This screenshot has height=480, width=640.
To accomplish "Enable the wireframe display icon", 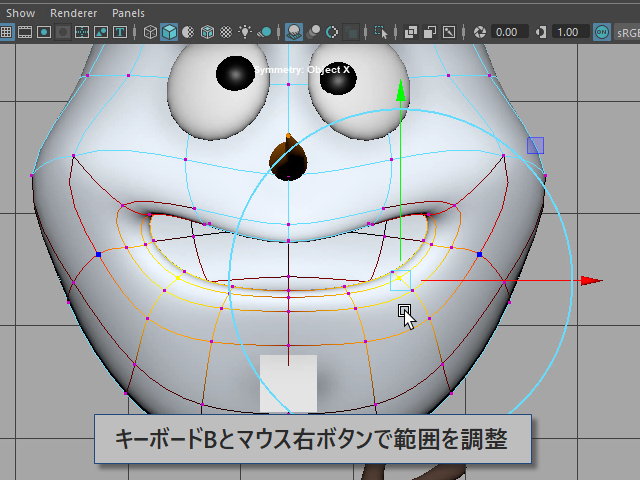I will pos(150,32).
